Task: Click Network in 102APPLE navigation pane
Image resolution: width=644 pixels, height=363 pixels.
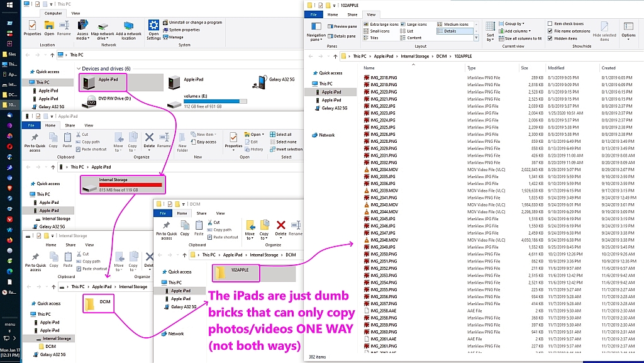Action: [324, 135]
